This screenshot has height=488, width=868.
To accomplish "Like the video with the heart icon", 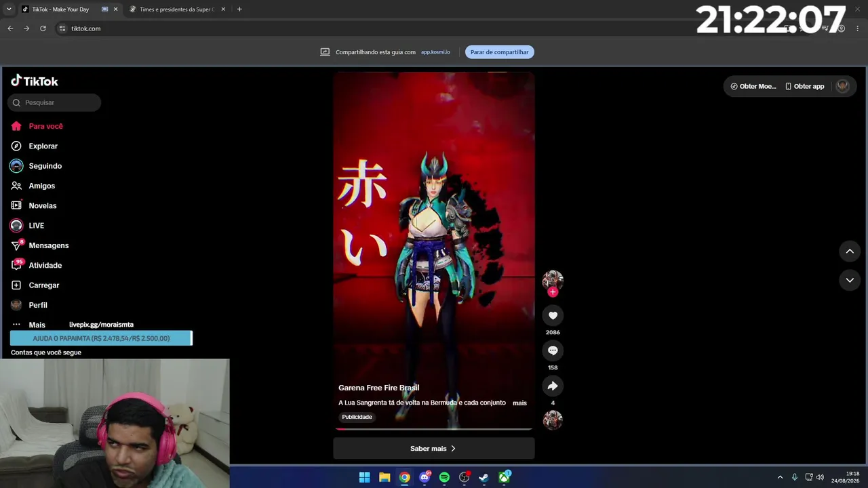I will pos(553,315).
